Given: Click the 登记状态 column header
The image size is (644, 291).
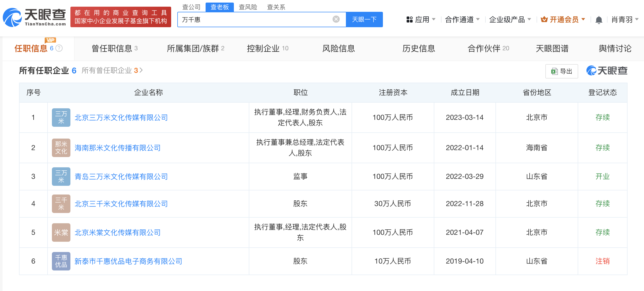Looking at the screenshot, I should pyautogui.click(x=603, y=92).
